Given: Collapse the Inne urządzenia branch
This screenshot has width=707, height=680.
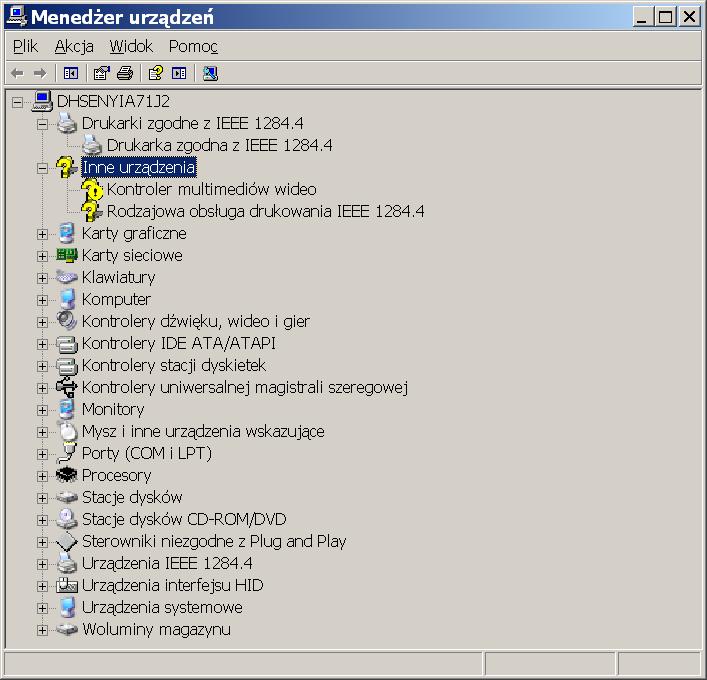Looking at the screenshot, I should coord(42,169).
